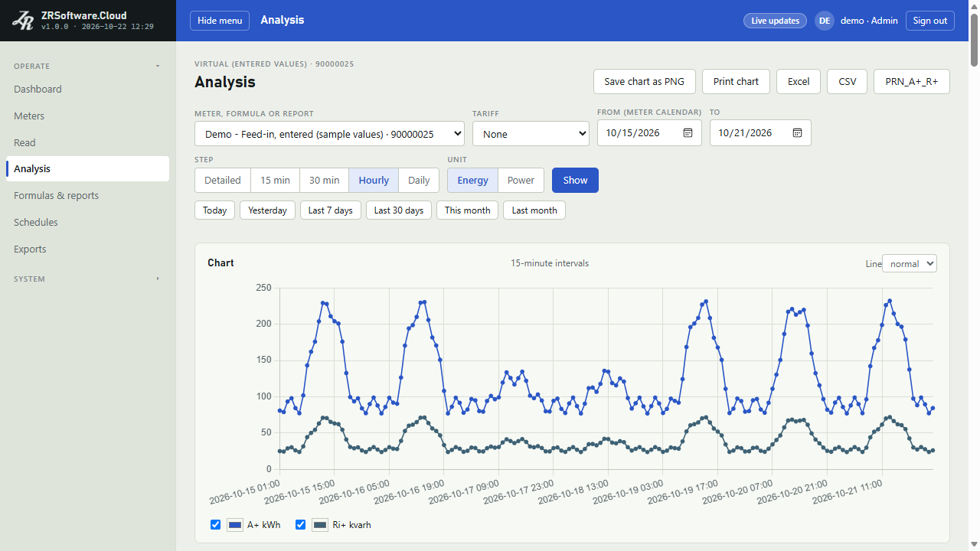Toggle the Live updates pill
Image resolution: width=980 pixels, height=551 pixels.
click(775, 21)
